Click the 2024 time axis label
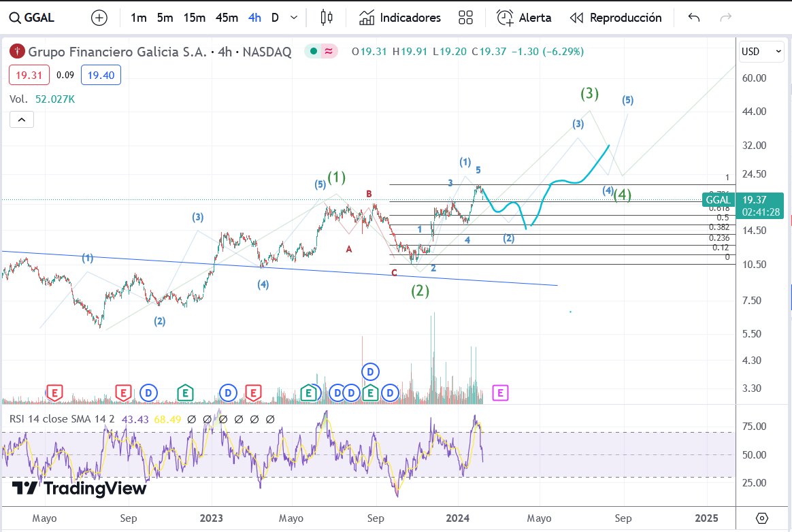The height and width of the screenshot is (532, 792). pyautogui.click(x=458, y=518)
